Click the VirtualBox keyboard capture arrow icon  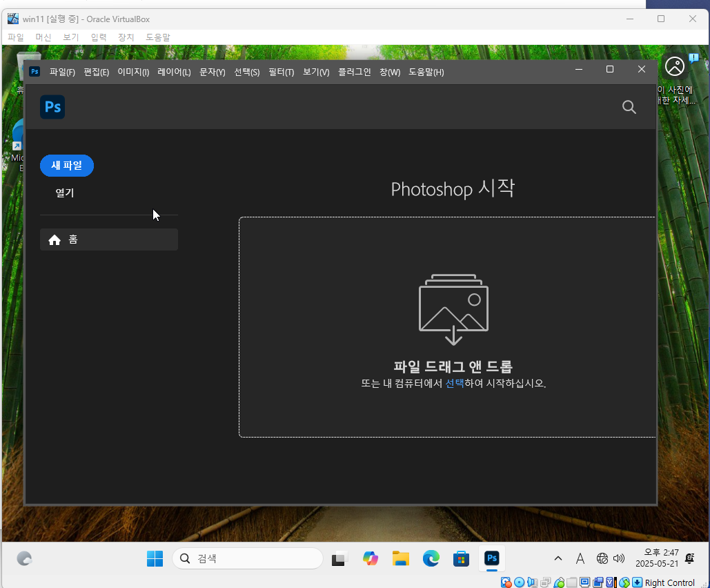click(x=637, y=582)
